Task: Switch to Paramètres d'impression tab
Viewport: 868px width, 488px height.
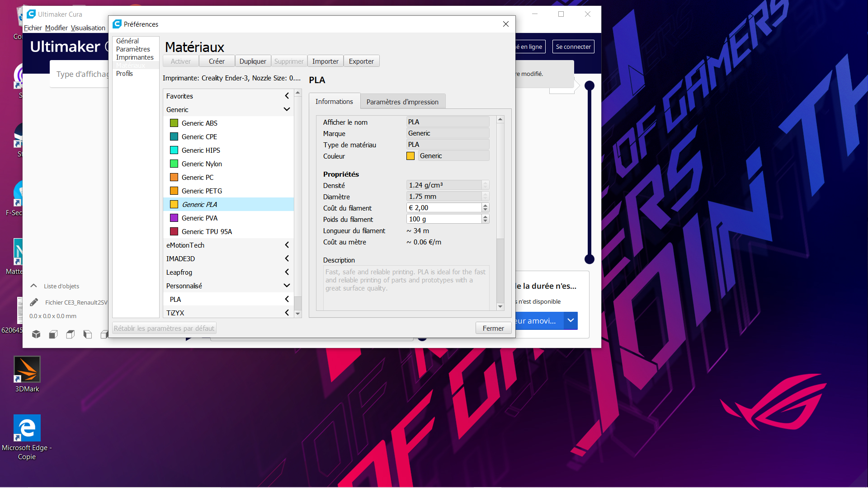Action: pyautogui.click(x=402, y=102)
